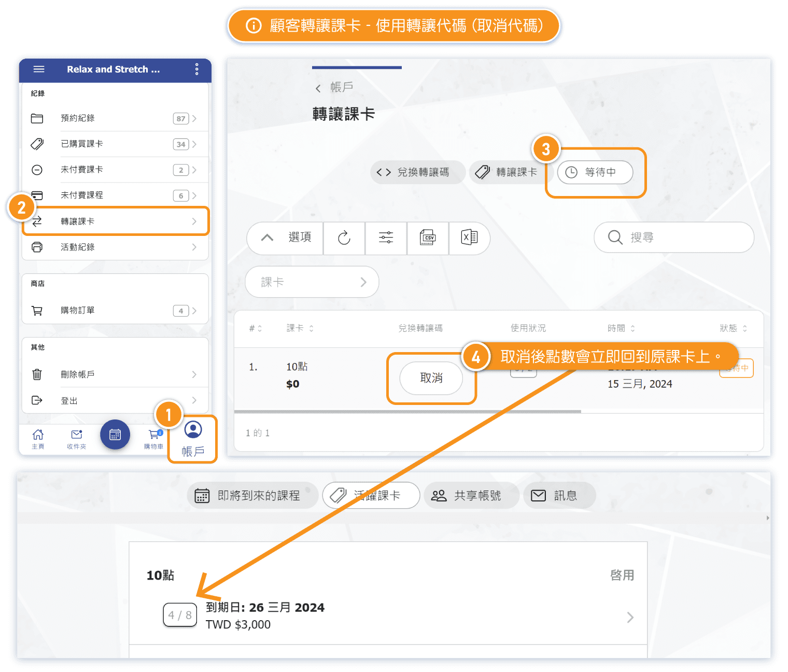Switch to the 兌換轉讓碼 tab
788x672 pixels.
coord(417,172)
